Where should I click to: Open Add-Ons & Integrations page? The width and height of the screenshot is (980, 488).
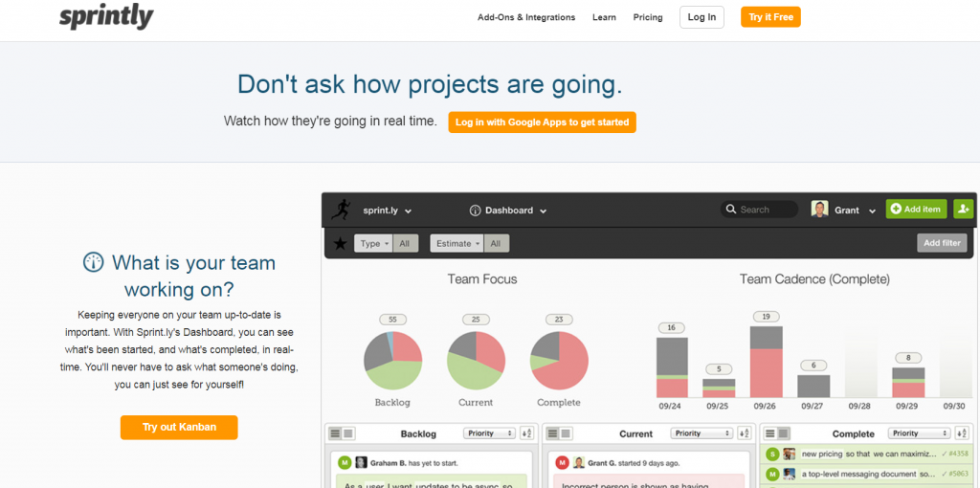pos(526,17)
